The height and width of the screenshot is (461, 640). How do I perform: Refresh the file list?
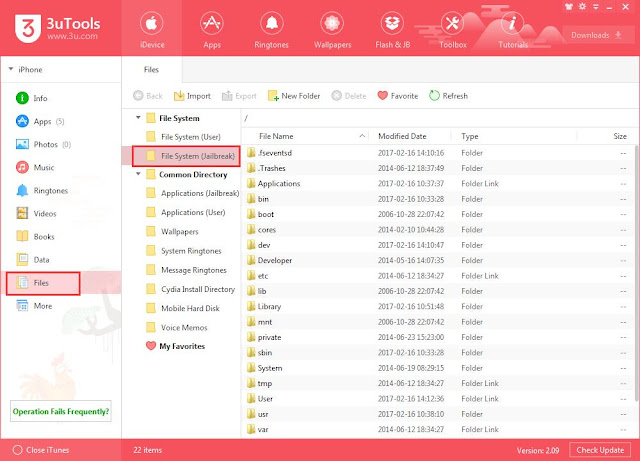point(449,96)
